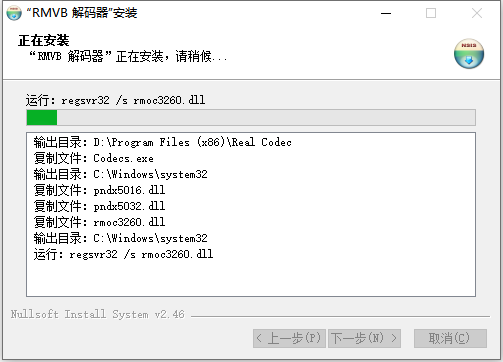
Task: Select log line 复制文件: Codecs.exe
Action: [94, 158]
